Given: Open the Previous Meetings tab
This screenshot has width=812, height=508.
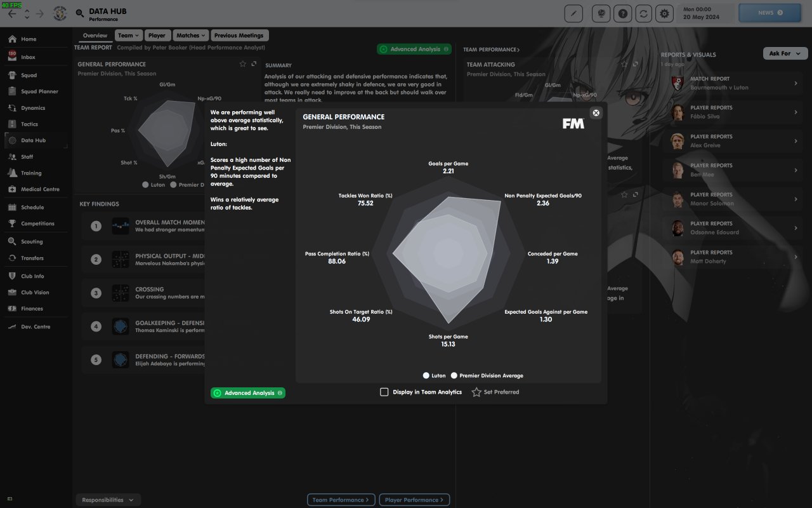Looking at the screenshot, I should (239, 36).
